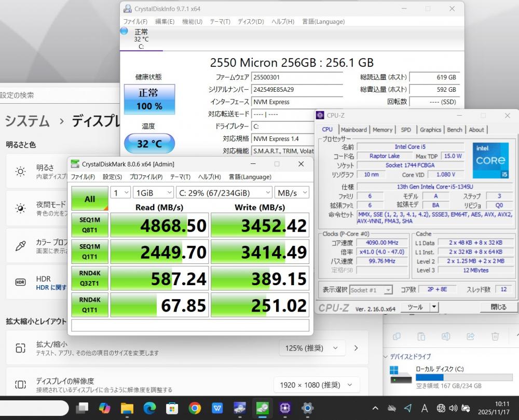Image resolution: width=519 pixels, height=420 pixels.
Task: Start the RND4K Q32T1 benchmark test
Action: [90, 278]
